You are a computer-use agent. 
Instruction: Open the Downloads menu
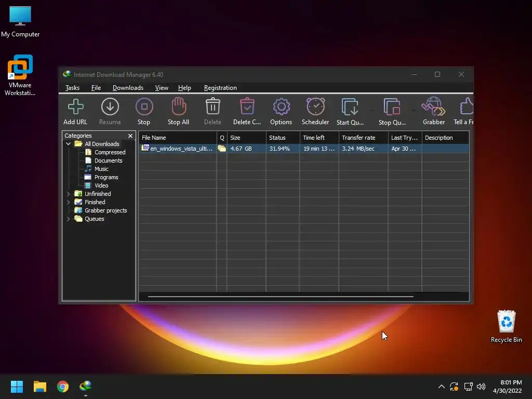click(128, 87)
